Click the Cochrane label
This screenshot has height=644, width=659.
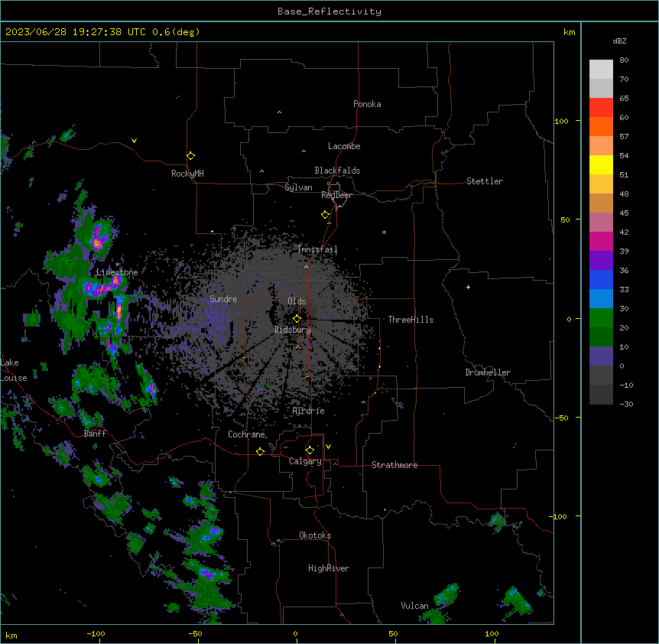246,434
